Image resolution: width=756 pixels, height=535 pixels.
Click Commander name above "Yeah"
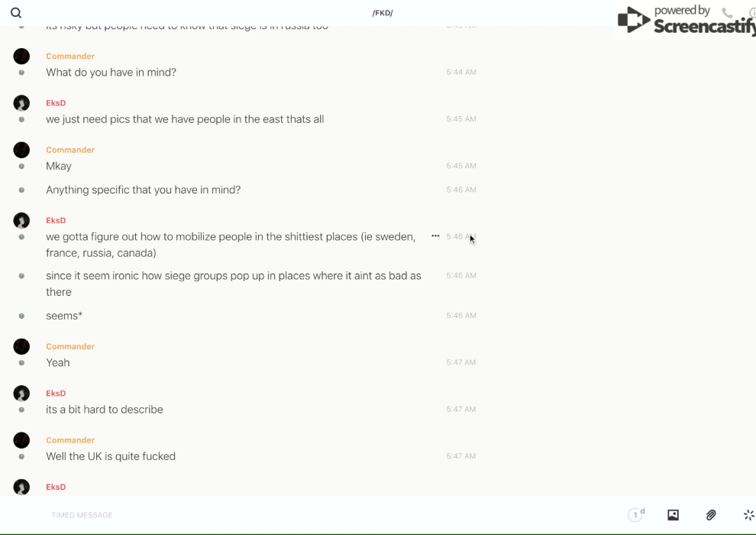point(70,347)
